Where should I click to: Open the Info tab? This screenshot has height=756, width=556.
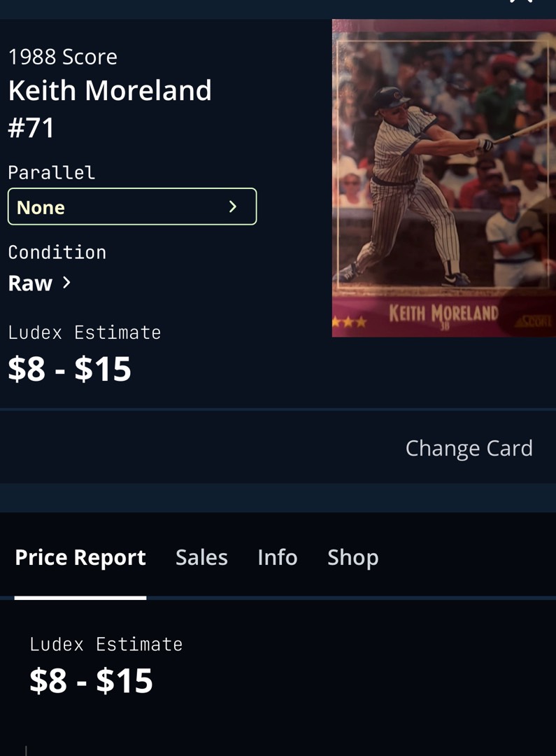pyautogui.click(x=278, y=557)
